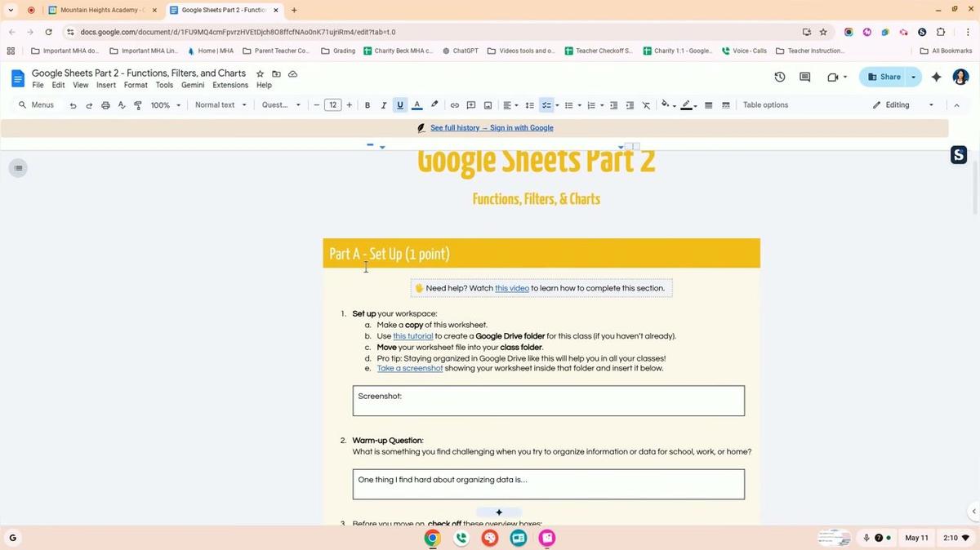Open the zoom 100% dropdown

click(x=166, y=105)
